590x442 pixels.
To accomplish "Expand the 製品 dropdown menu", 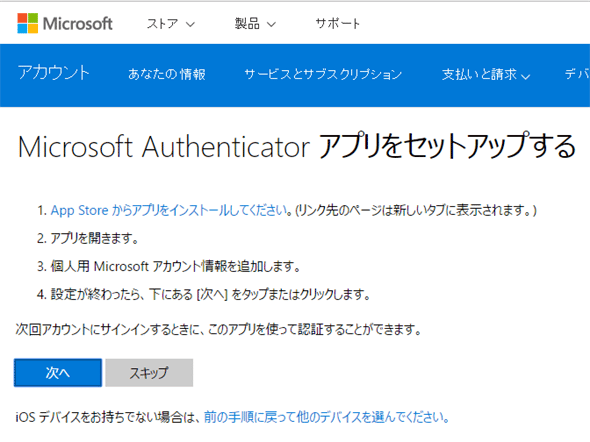I will pyautogui.click(x=255, y=24).
